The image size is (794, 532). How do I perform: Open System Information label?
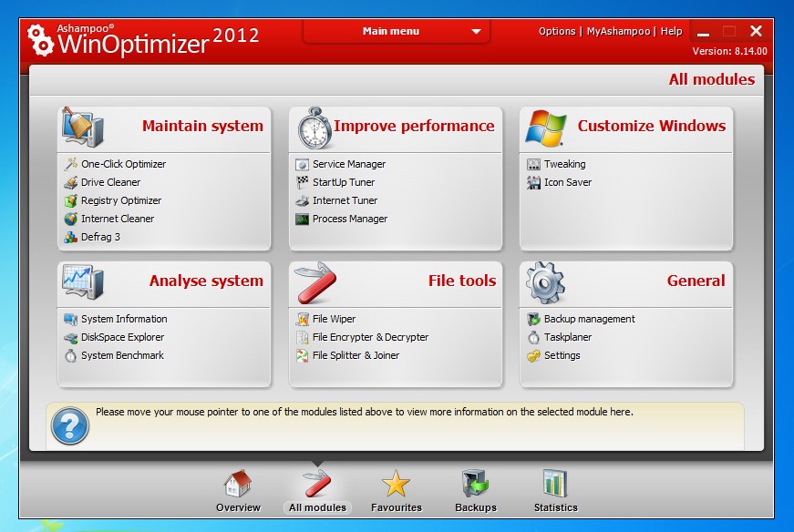124,319
